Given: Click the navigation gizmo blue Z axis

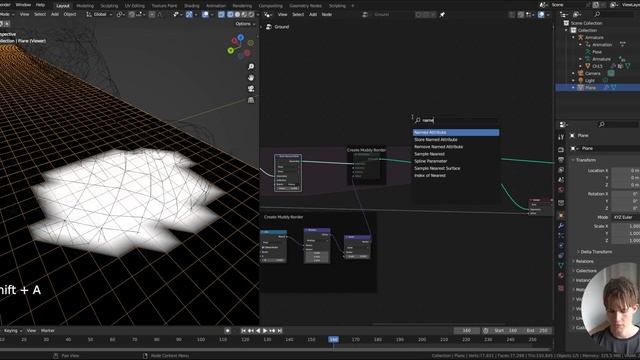Looking at the screenshot, I should (241, 38).
